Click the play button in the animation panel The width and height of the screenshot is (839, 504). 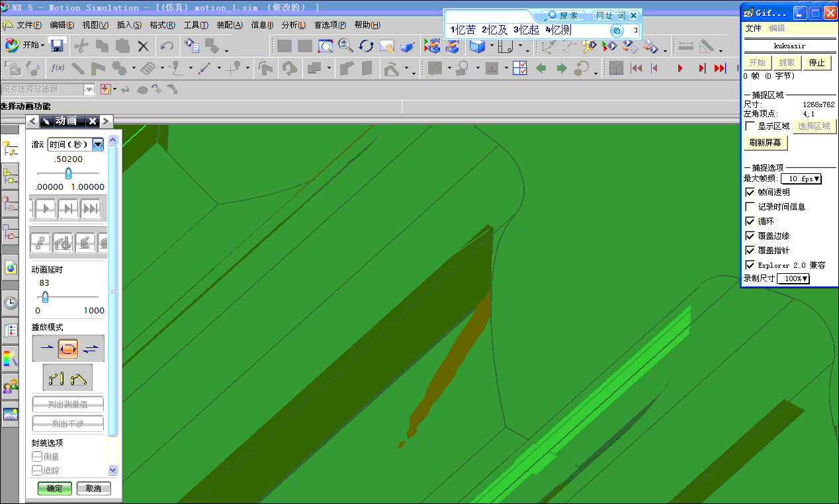point(46,209)
